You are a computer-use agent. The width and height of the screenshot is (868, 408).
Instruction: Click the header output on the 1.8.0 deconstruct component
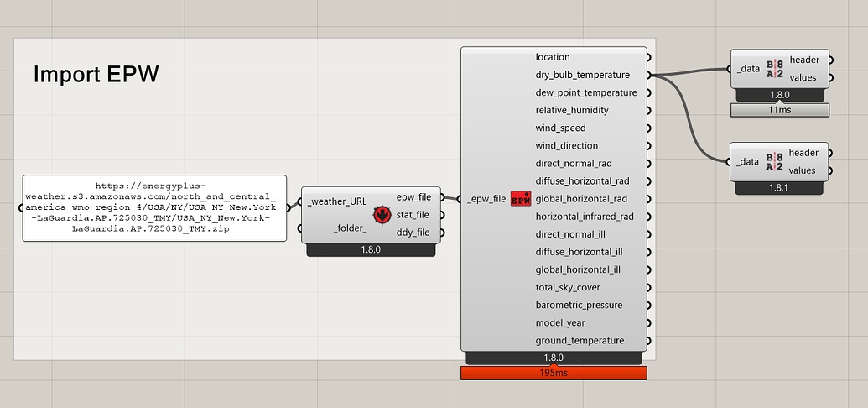pos(803,60)
